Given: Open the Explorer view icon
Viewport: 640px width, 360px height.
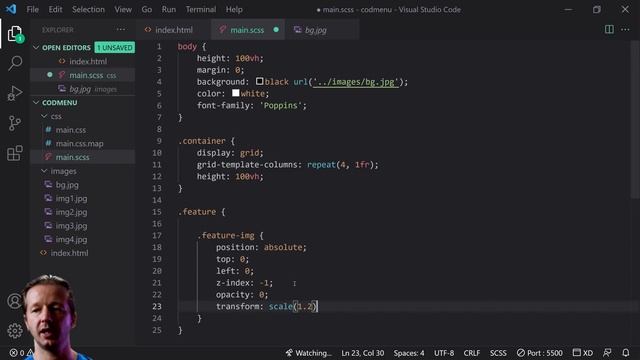Looking at the screenshot, I should point(15,33).
